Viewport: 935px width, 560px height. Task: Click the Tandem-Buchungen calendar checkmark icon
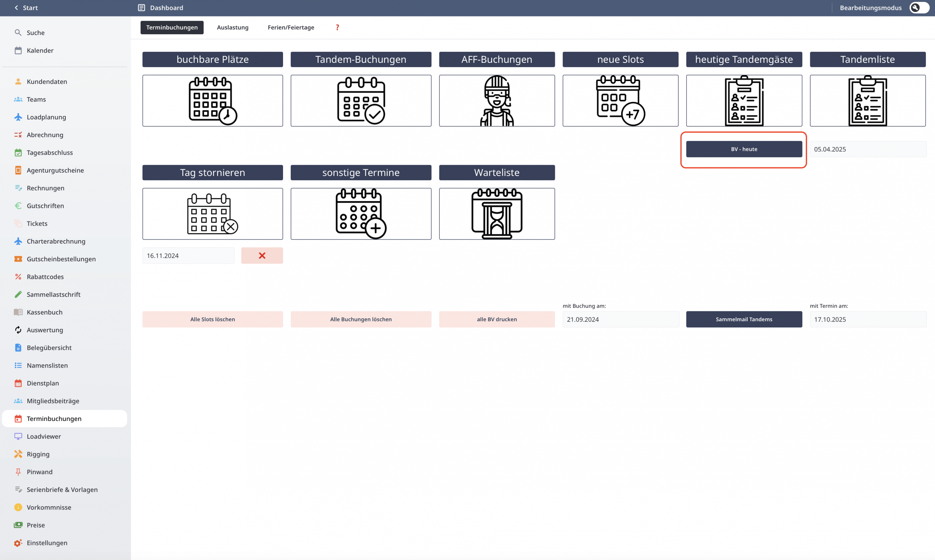coord(360,100)
